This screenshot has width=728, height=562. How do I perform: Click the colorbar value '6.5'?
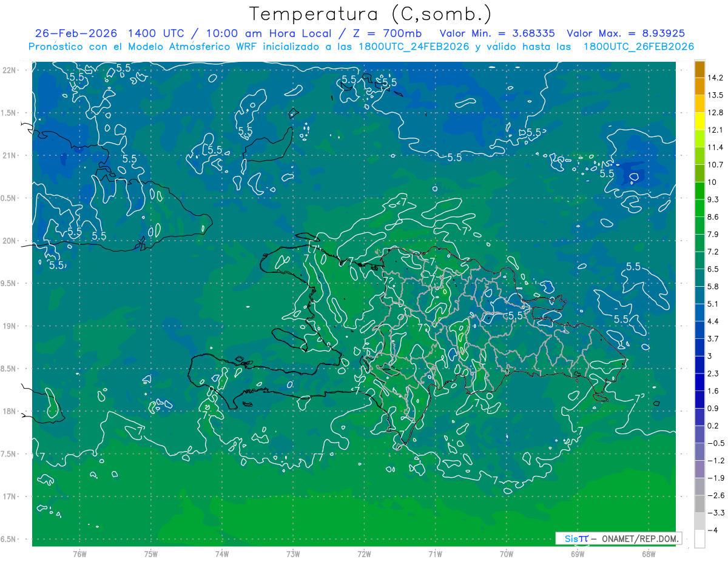[x=713, y=269]
